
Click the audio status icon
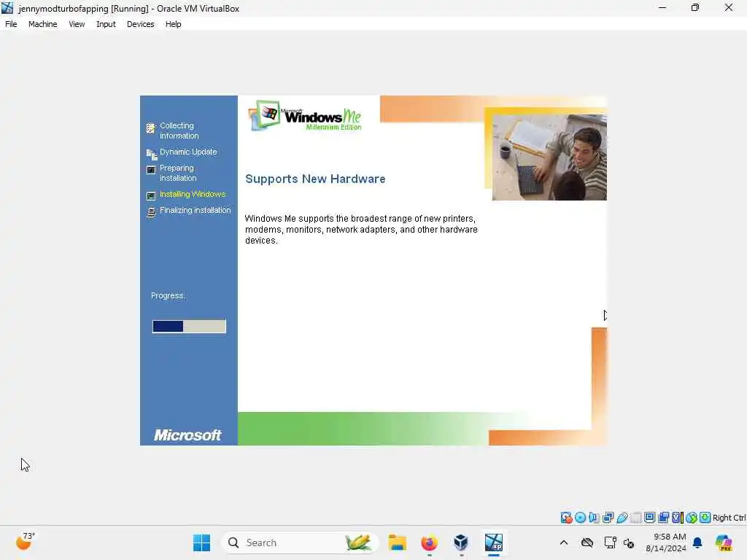(x=594, y=518)
